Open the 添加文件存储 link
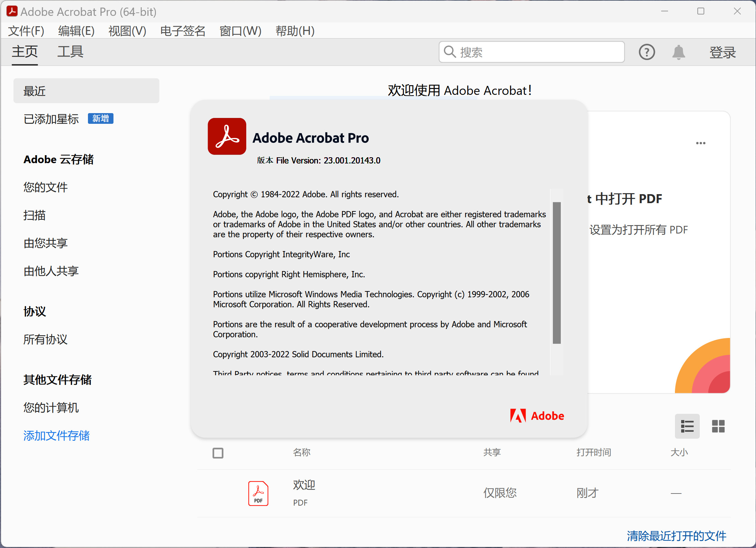Screen dimensions: 756x548 [56, 436]
